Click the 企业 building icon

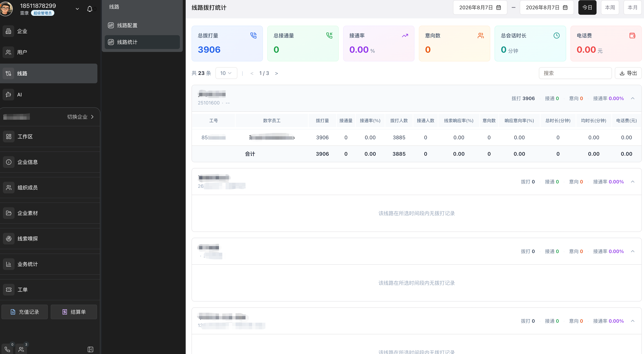point(8,31)
